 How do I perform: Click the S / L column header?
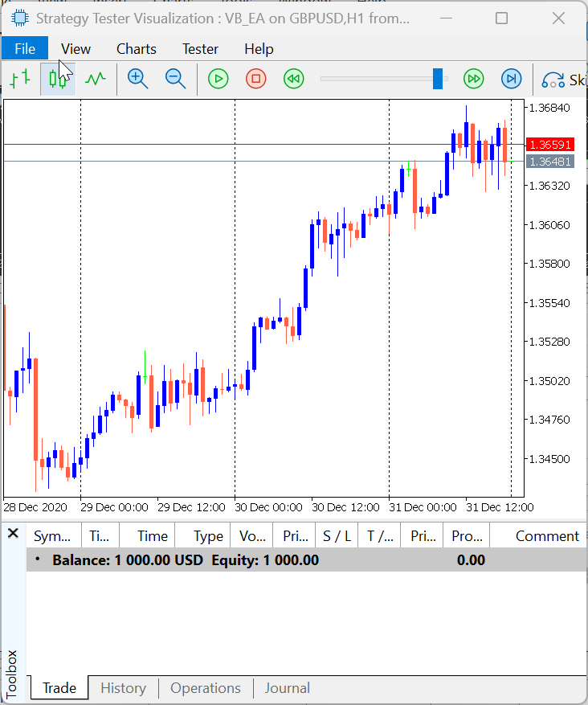[x=337, y=536]
